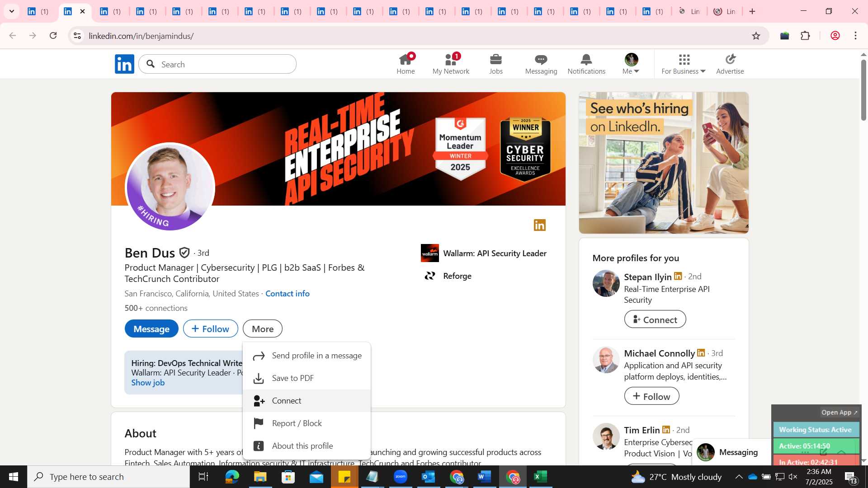Go to the Jobs briefcase icon

[x=496, y=64]
